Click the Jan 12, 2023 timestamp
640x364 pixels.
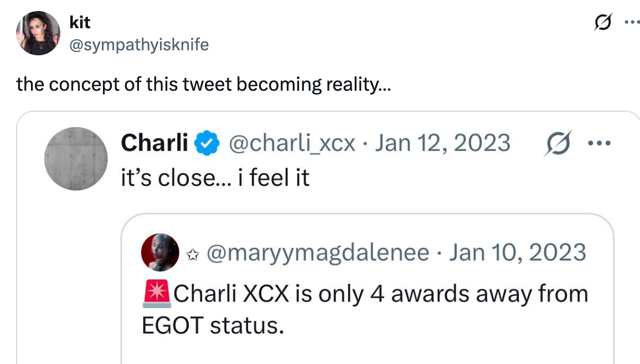pos(443,143)
